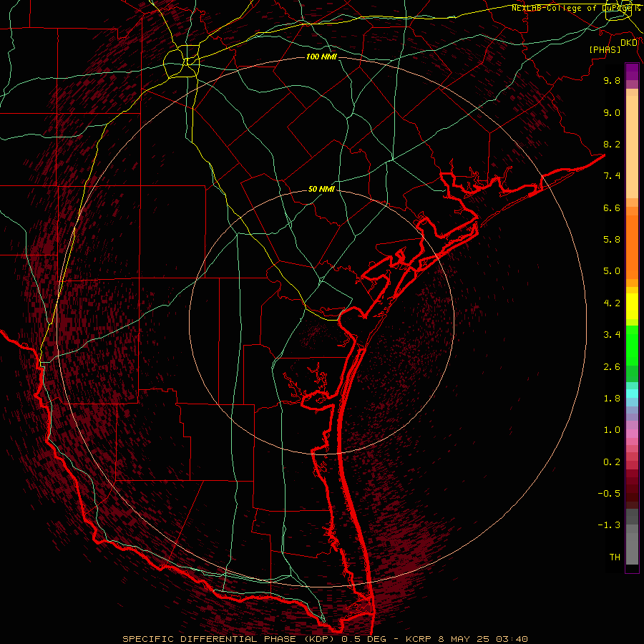Pick the yellow band of the color bar

632,306
